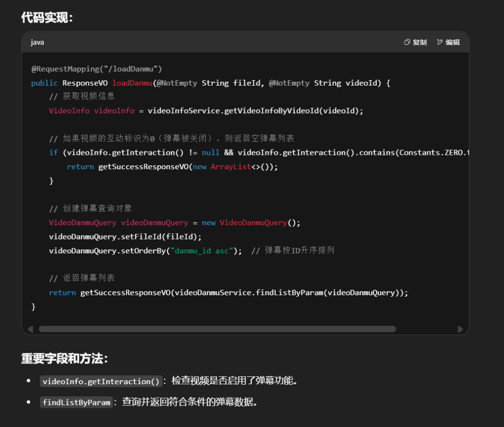The width and height of the screenshot is (504, 427).
Task: Click the @RequestMapping annotation line
Action: click(96, 69)
